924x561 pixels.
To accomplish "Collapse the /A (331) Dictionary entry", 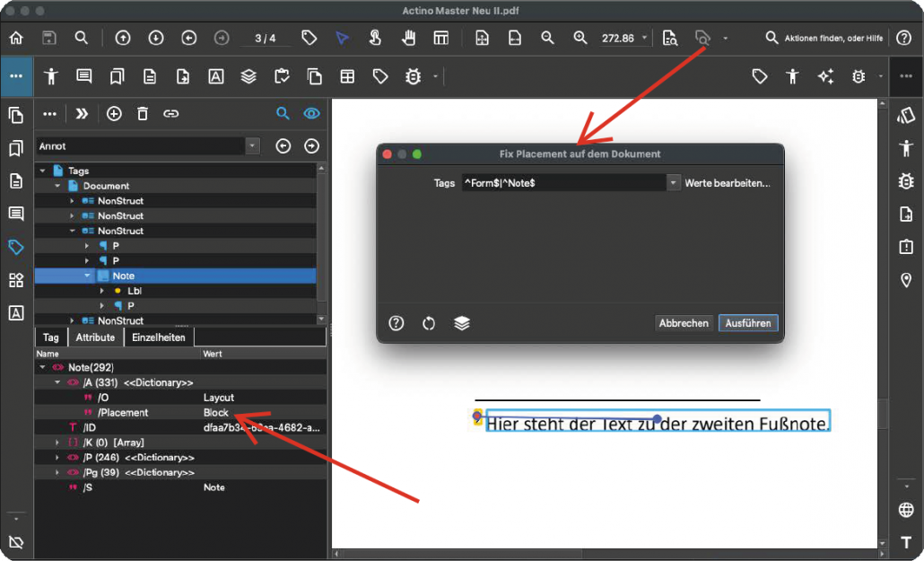I will (56, 381).
